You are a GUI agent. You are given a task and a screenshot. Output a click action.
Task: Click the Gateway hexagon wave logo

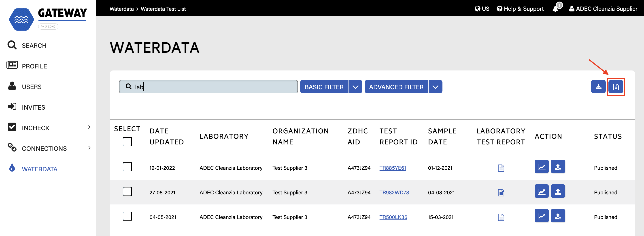point(21,19)
